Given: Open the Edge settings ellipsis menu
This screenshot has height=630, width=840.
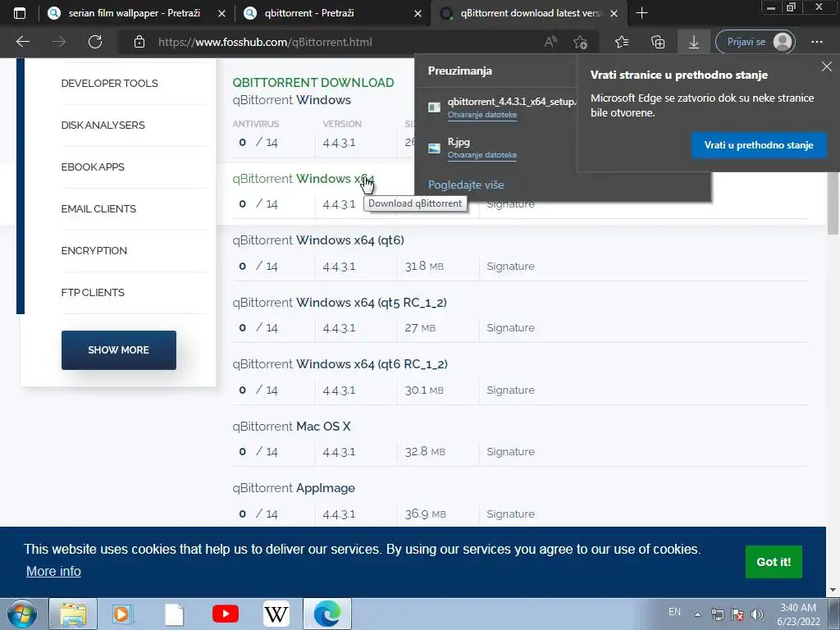Looking at the screenshot, I should click(x=816, y=42).
